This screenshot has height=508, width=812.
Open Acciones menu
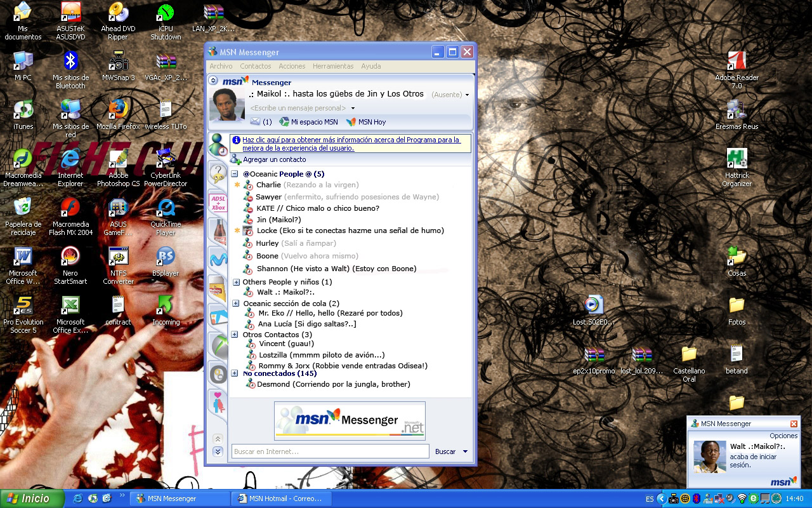(x=292, y=66)
